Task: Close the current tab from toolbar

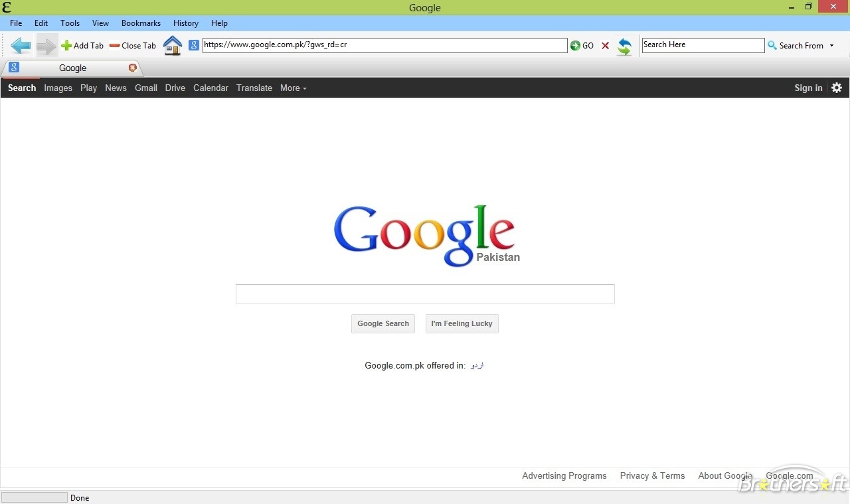Action: [x=133, y=46]
